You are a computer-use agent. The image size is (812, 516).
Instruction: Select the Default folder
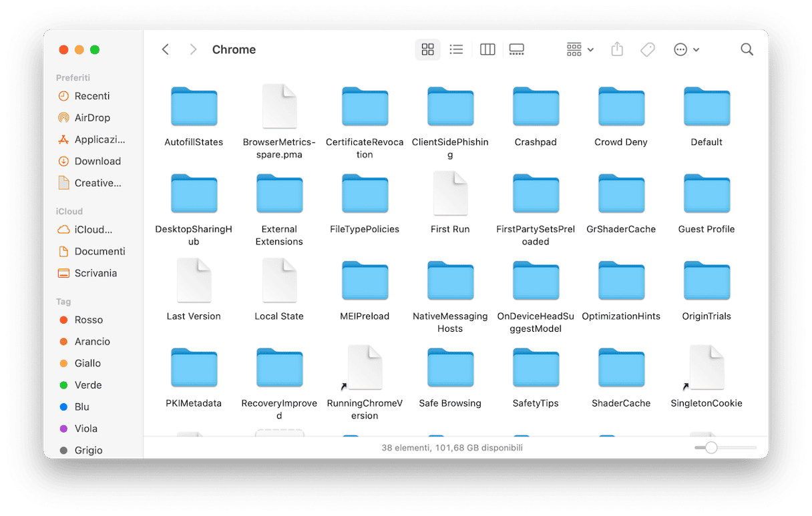(x=706, y=107)
